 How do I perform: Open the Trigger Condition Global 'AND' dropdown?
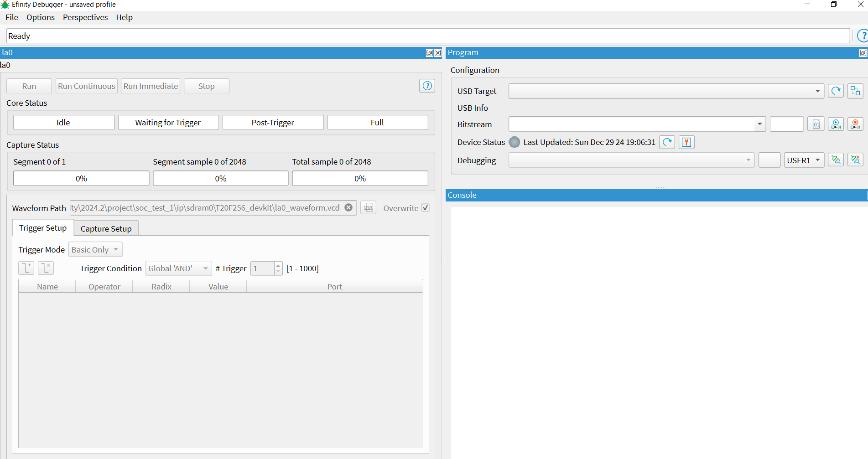tap(178, 268)
